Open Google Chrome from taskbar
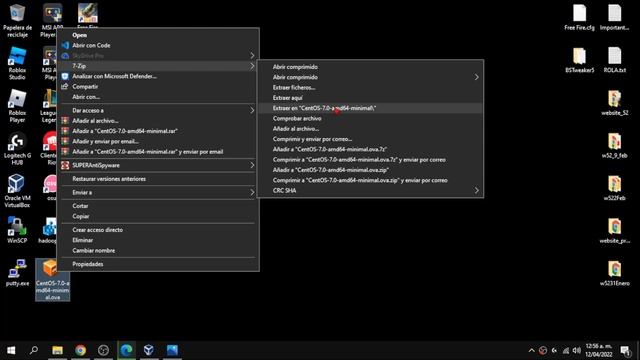The height and width of the screenshot is (360, 640). pos(80,350)
